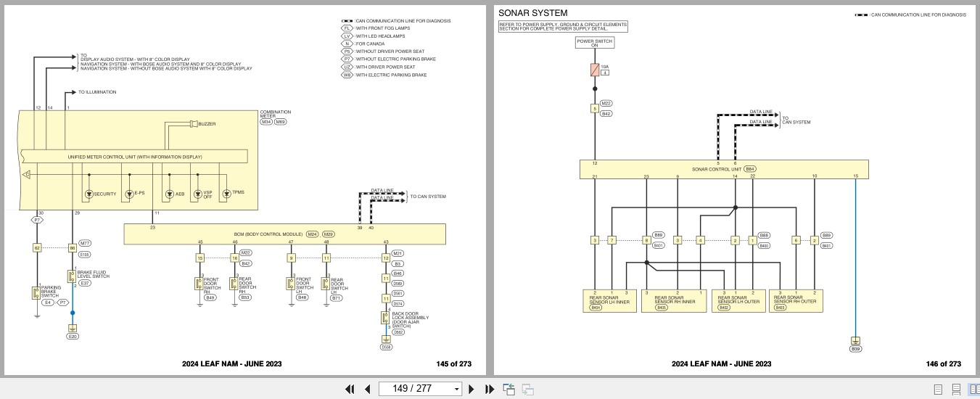
Task: Click the WITH LED HEADLAMPS legend entry
Action: [x=374, y=36]
